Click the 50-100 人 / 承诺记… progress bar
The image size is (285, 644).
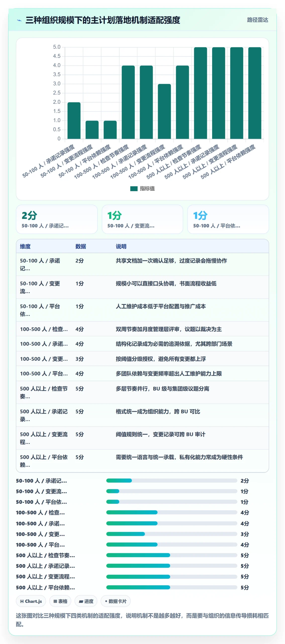tap(172, 480)
